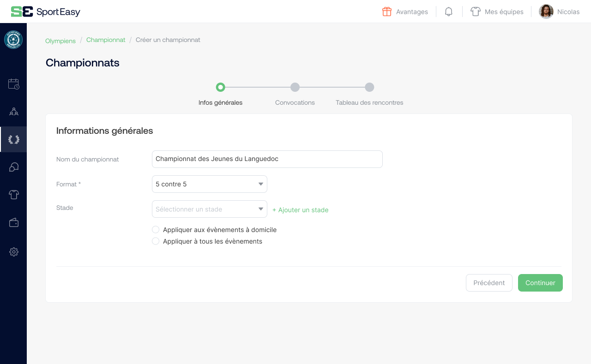Open the calendar icon in the sidebar
Screen dimensions: 591x364
pos(13,84)
